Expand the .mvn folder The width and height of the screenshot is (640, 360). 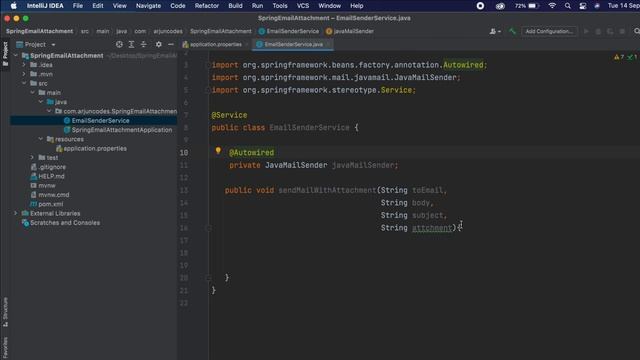(24, 74)
